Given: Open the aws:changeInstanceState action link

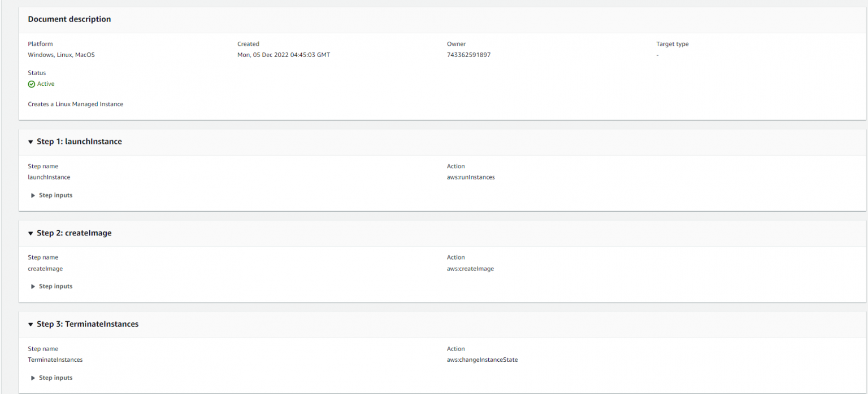Looking at the screenshot, I should [483, 360].
